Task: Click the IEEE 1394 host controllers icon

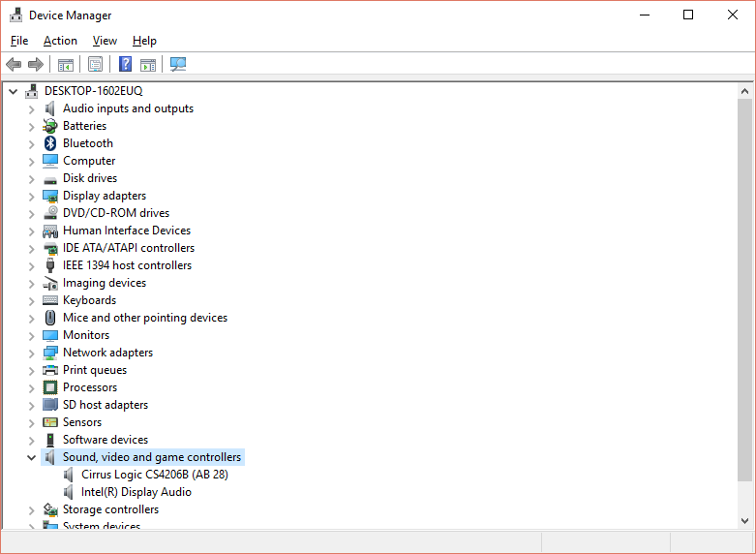Action: pos(50,265)
